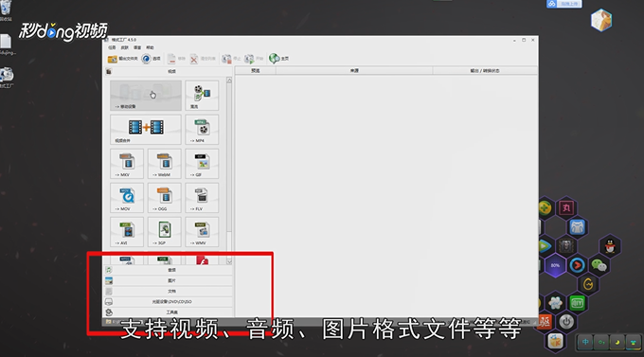Expand the 文档 document category

pos(169,292)
